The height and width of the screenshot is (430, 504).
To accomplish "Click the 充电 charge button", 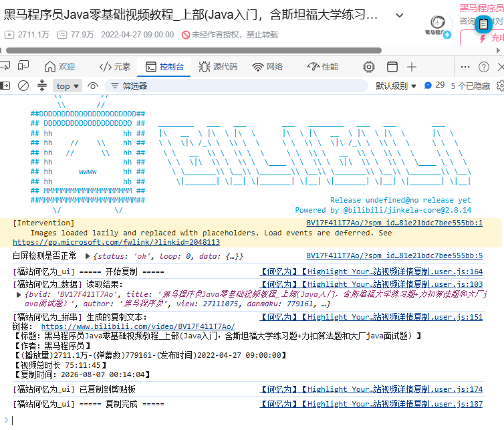I will tap(483, 37).
